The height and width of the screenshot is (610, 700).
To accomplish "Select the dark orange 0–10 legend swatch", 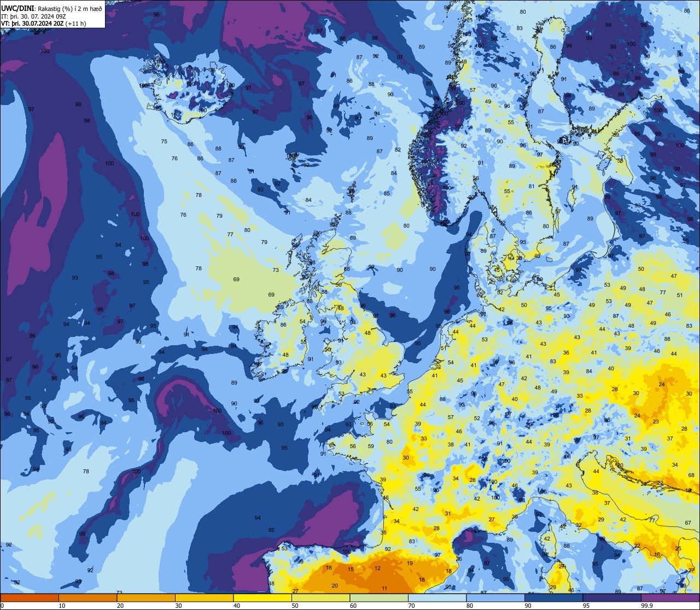I will [x=30, y=597].
